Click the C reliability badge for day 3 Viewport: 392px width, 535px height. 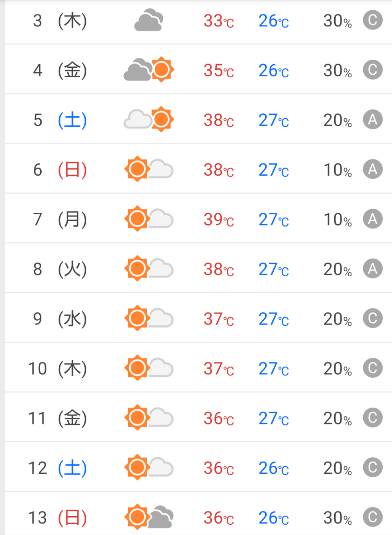tap(372, 20)
